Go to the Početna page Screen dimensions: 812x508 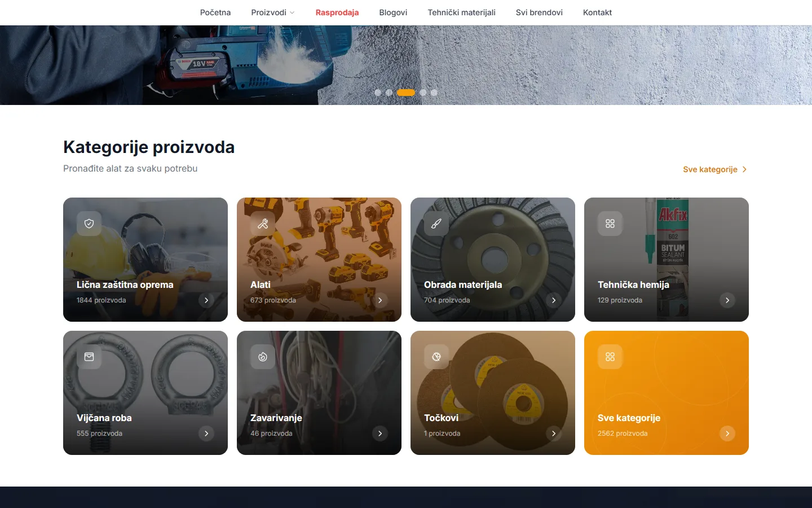point(215,12)
